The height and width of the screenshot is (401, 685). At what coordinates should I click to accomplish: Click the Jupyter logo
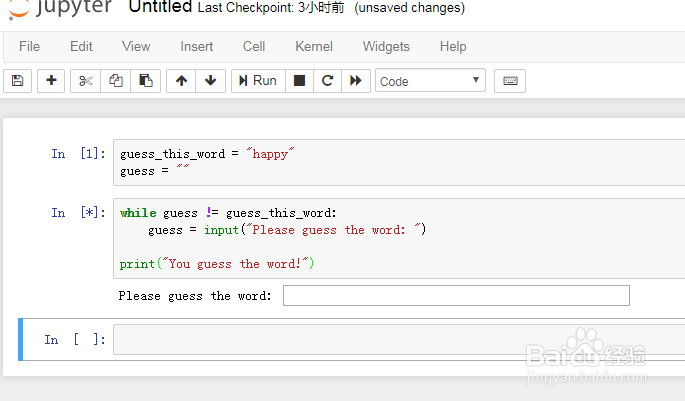pyautogui.click(x=60, y=8)
